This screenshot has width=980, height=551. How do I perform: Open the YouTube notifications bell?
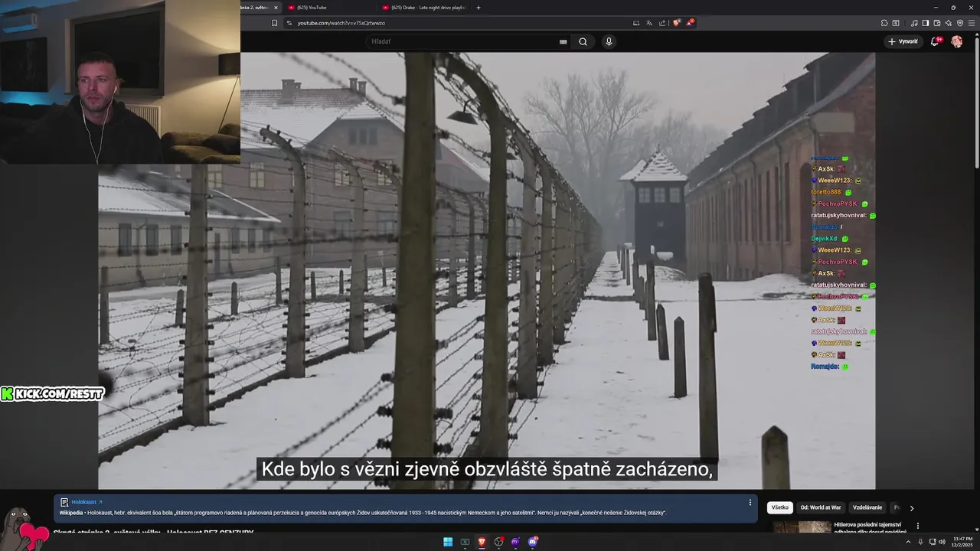[935, 41]
